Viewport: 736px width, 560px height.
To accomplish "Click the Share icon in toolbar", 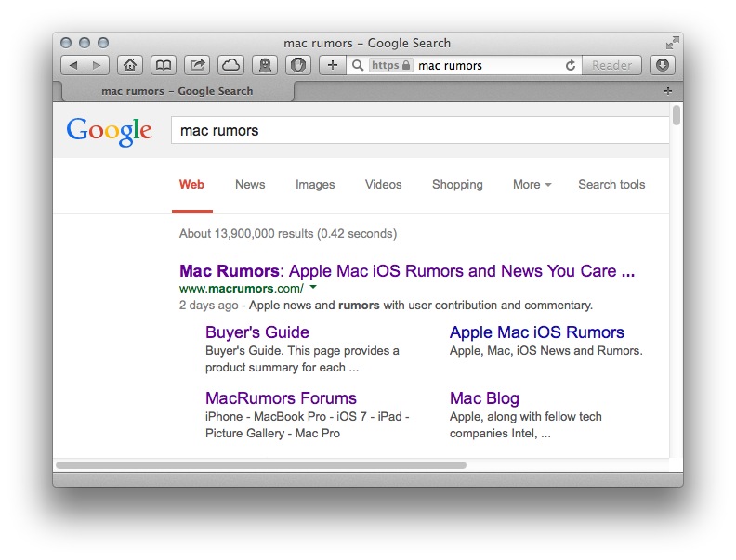I will (197, 65).
